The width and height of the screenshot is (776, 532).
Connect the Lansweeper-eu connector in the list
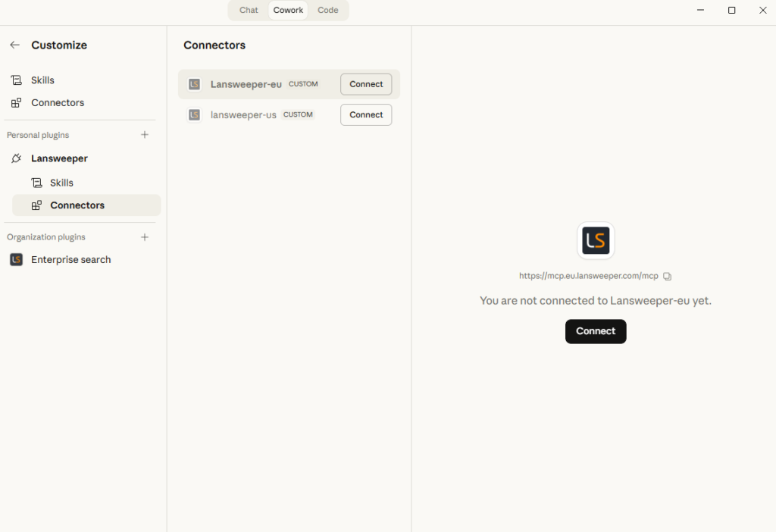click(366, 84)
